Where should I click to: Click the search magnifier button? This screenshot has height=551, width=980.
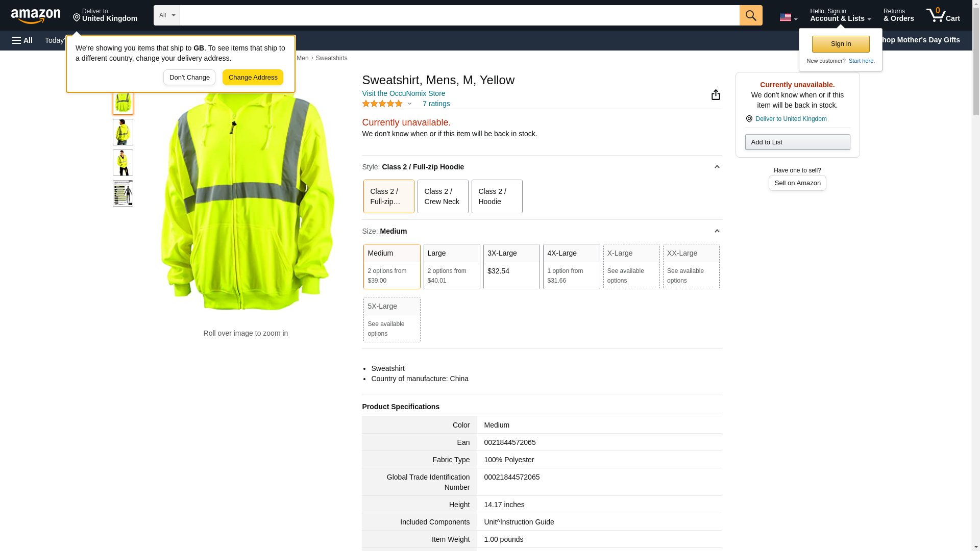click(750, 15)
